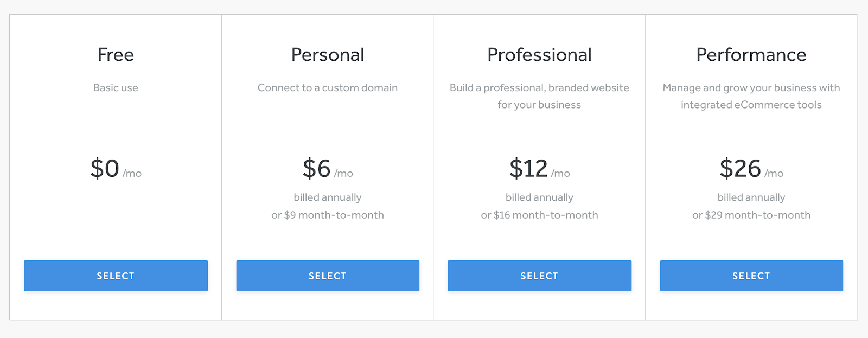Click the Personal plan title
This screenshot has height=338, width=868.
click(328, 55)
